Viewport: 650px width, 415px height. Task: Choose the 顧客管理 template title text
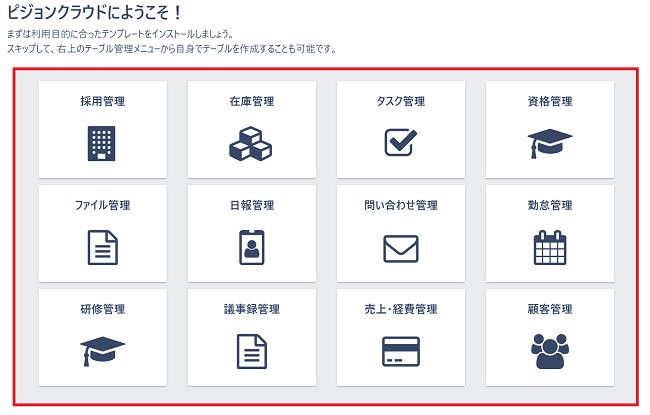pos(549,309)
